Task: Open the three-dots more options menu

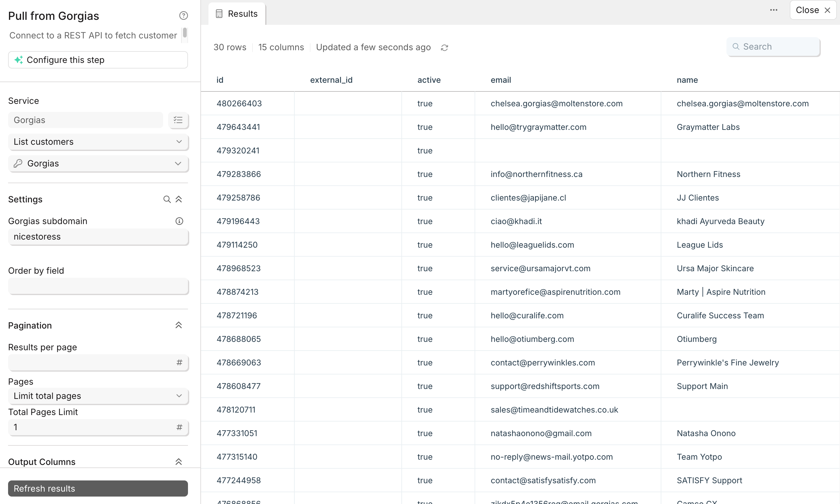Action: click(774, 10)
